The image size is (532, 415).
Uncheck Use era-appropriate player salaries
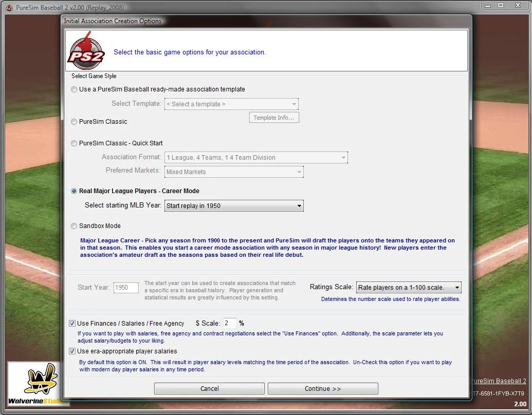[72, 351]
